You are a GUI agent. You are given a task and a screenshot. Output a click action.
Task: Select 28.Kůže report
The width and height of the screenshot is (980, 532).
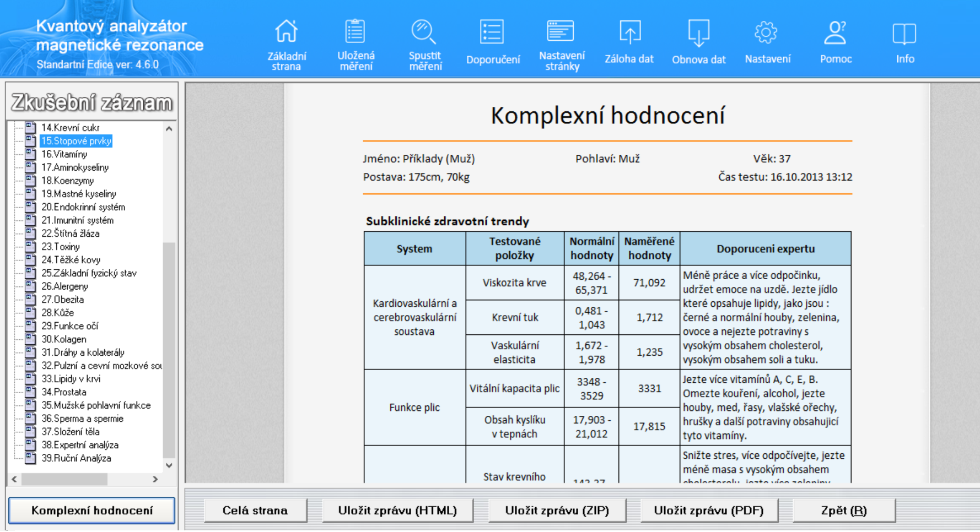[57, 313]
